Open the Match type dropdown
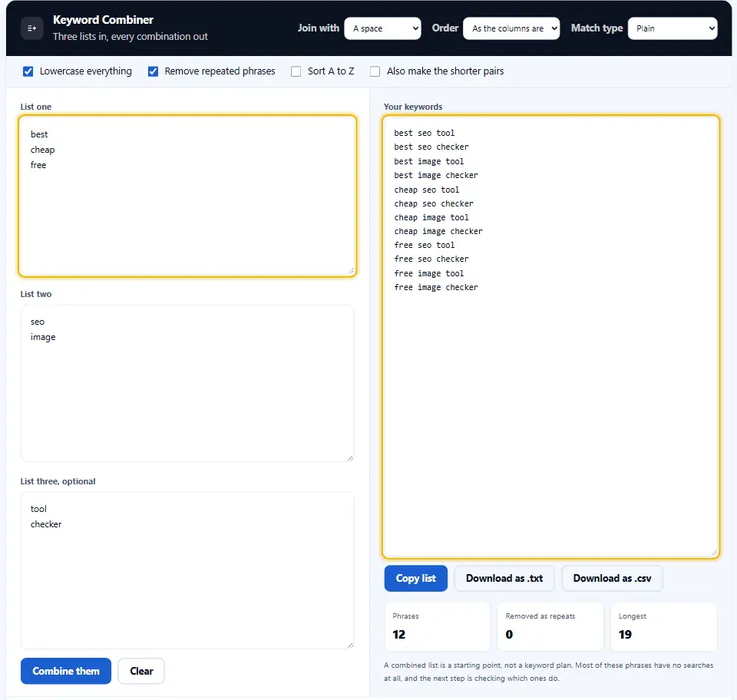The height and width of the screenshot is (700, 737). pyautogui.click(x=673, y=28)
